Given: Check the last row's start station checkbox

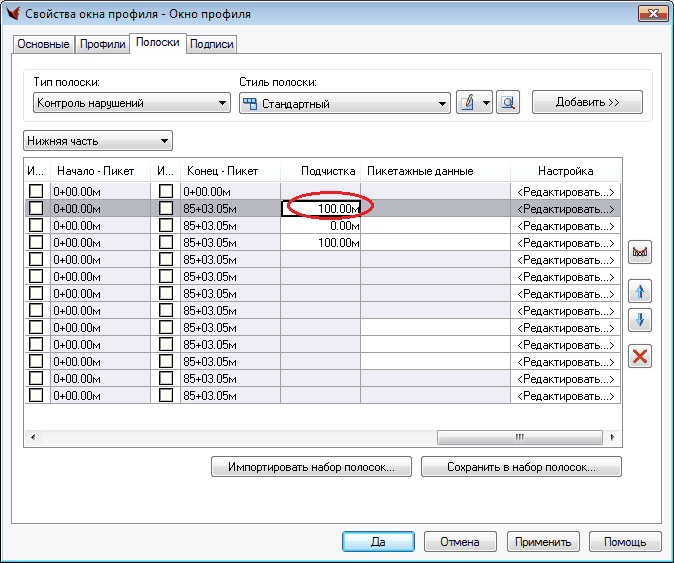Looking at the screenshot, I should (36, 395).
